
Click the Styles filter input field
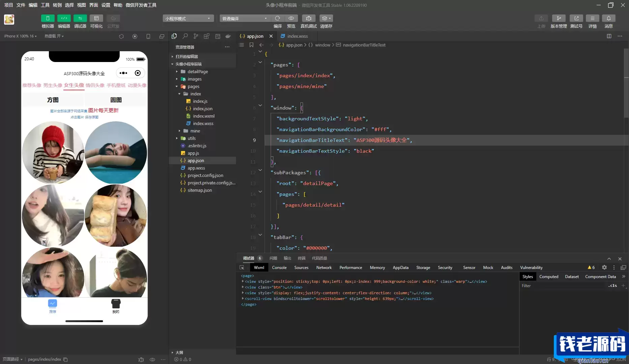[564, 285]
